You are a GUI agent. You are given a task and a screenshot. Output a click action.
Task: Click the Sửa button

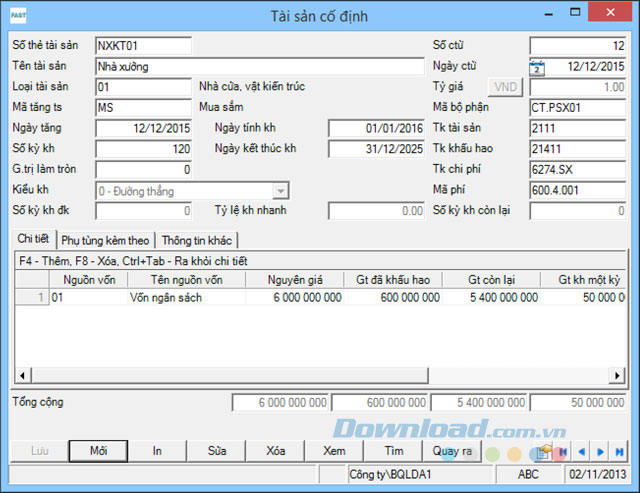(216, 451)
